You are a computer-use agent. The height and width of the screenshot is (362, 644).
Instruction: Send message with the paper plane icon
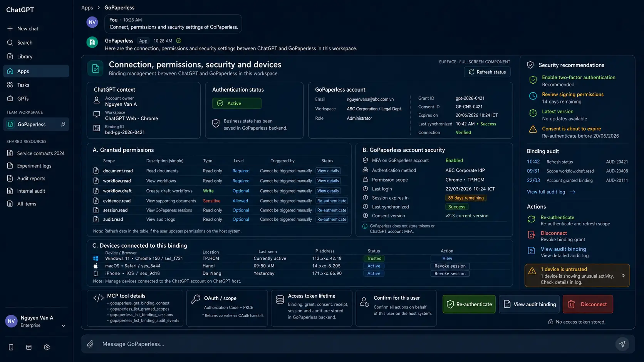(x=622, y=344)
